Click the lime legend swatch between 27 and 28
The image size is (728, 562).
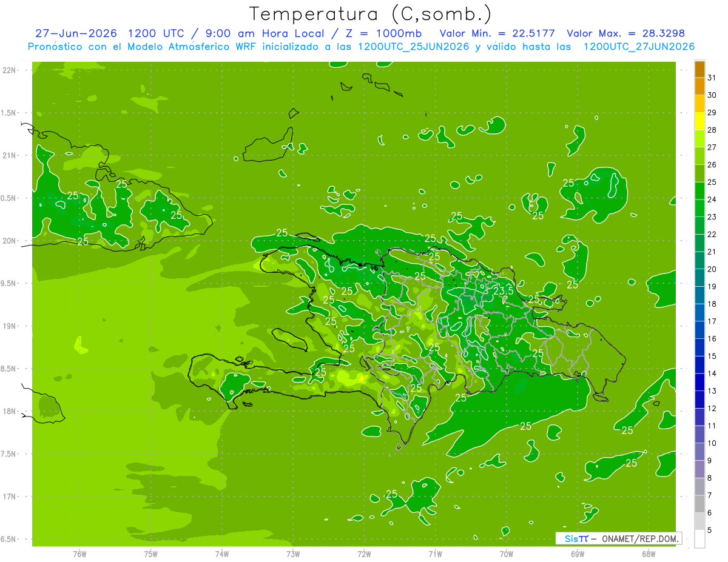pyautogui.click(x=699, y=138)
